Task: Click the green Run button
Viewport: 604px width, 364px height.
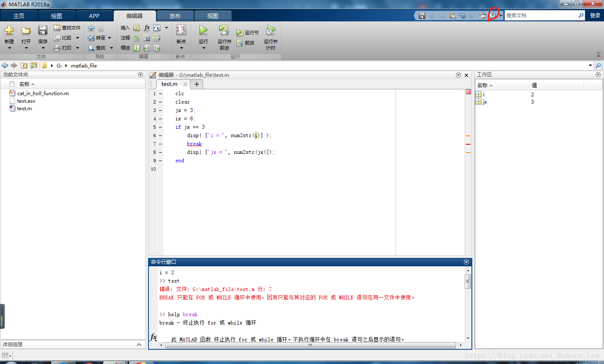Action: point(203,31)
